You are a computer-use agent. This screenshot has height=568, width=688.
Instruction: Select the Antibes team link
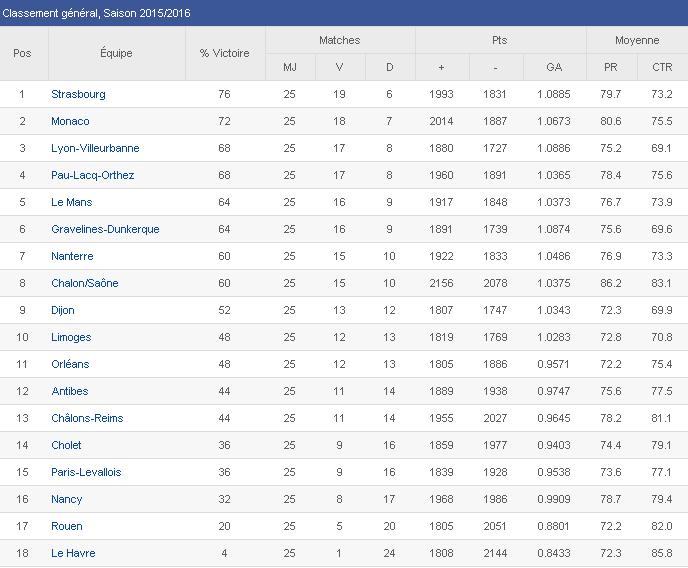70,391
